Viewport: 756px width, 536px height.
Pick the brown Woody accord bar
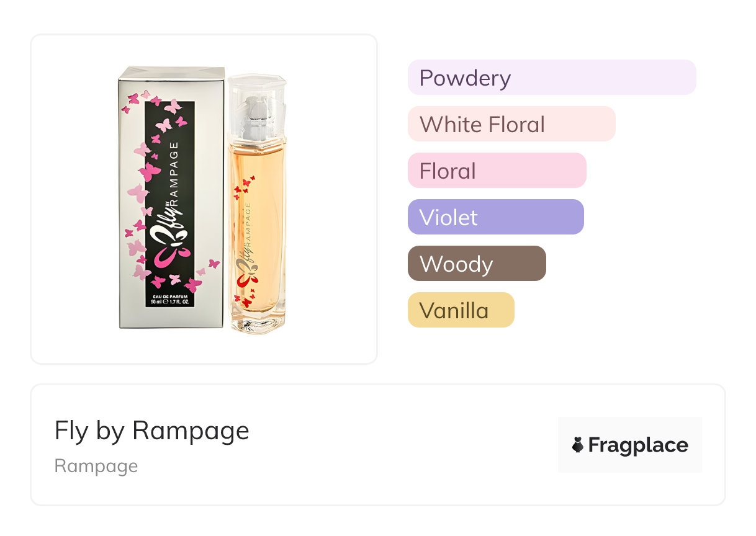click(x=476, y=264)
